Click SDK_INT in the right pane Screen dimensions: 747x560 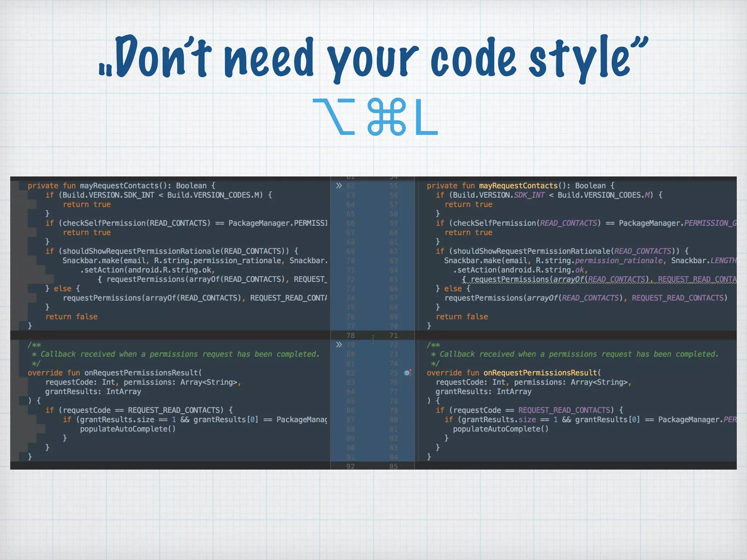click(x=529, y=195)
